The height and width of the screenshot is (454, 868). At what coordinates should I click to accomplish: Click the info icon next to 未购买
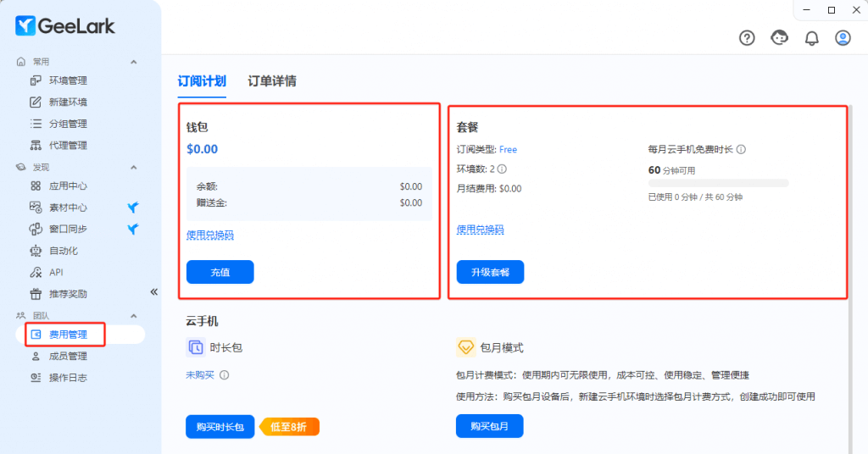pos(225,374)
